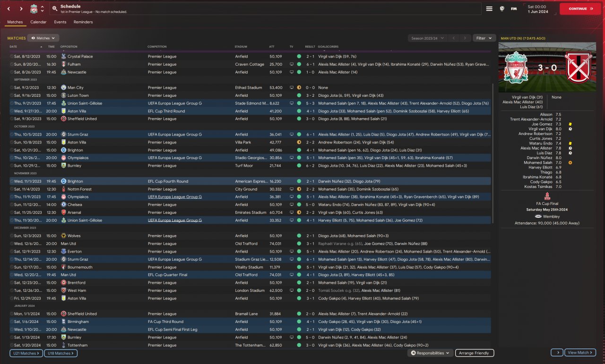Open U21 Matches
This screenshot has width=605, height=364.
26,353
